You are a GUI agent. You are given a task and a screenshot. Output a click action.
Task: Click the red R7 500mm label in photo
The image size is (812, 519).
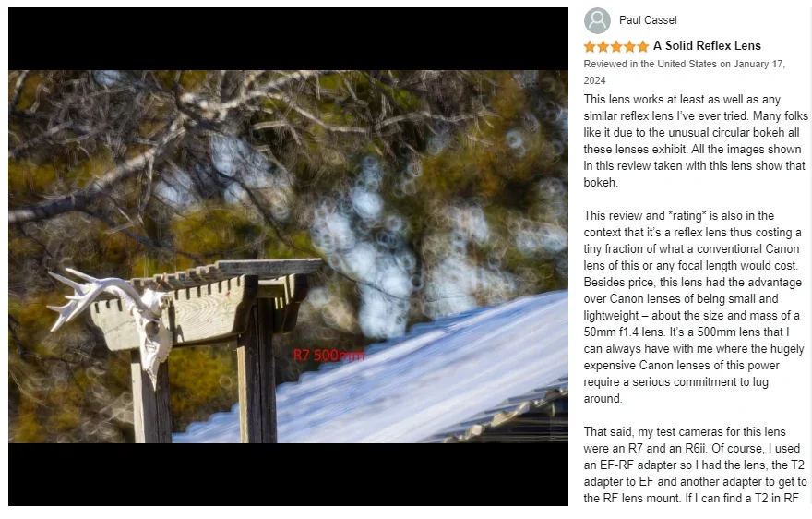(x=328, y=356)
